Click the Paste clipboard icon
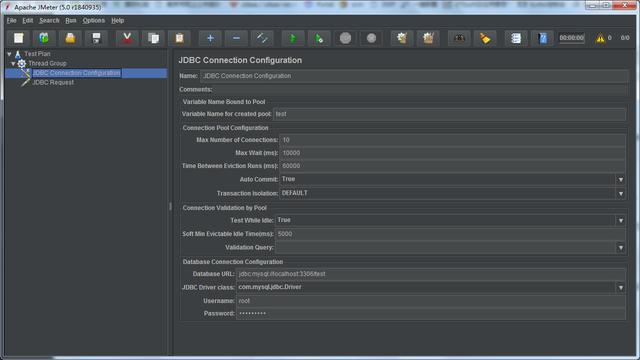The height and width of the screenshot is (360, 640). (179, 38)
